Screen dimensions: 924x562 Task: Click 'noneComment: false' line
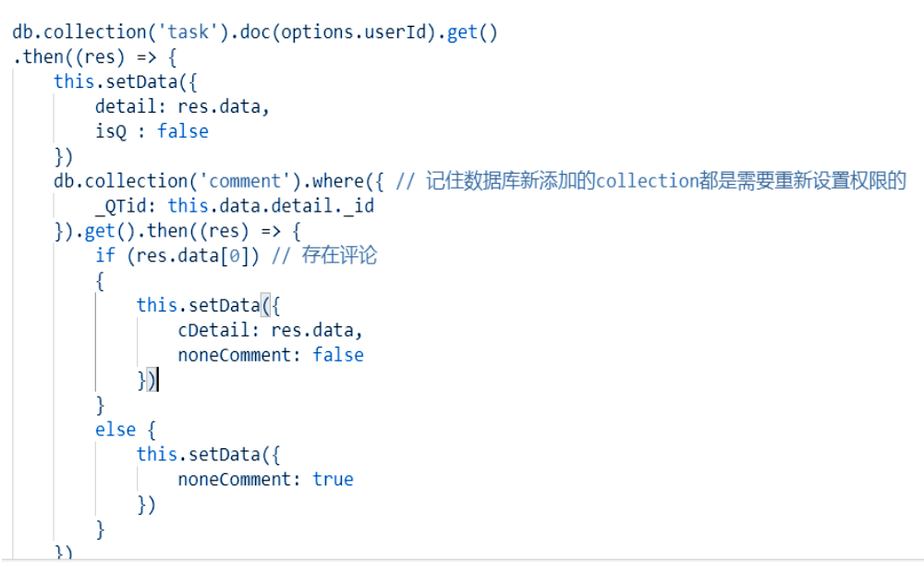point(270,355)
